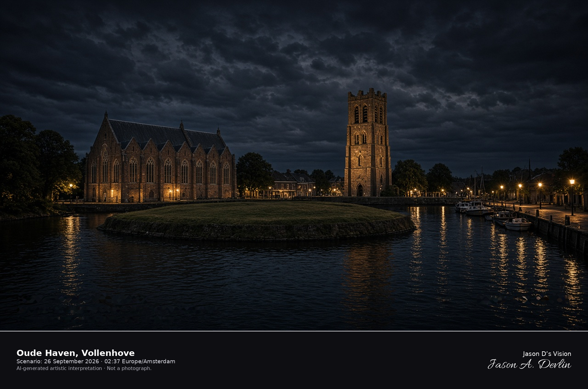Click the 'Jason D's Vision' label

(x=547, y=354)
